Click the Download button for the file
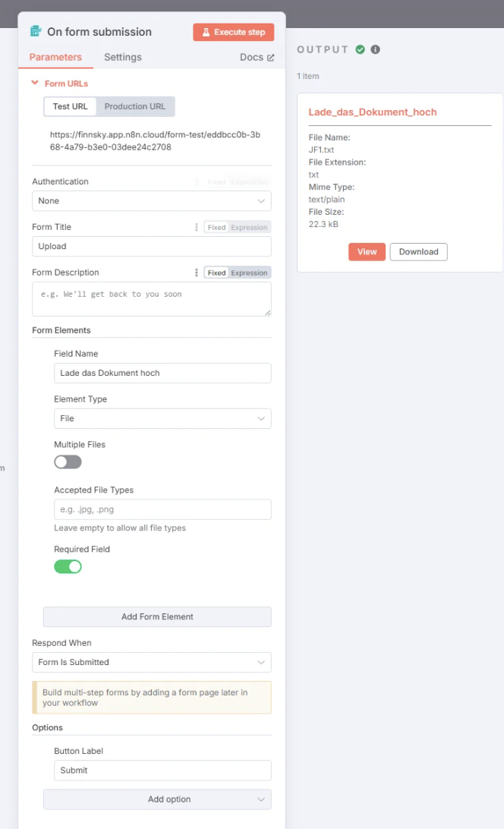Viewport: 504px width, 832px height. coord(418,252)
